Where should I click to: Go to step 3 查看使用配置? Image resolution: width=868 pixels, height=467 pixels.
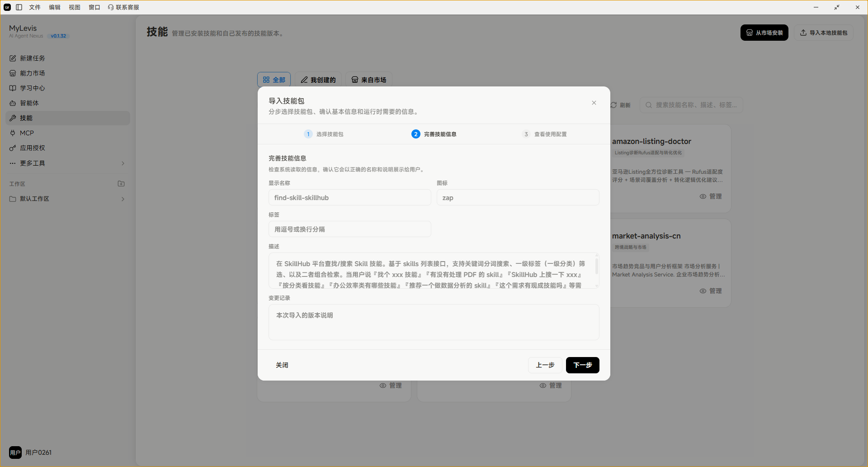coord(544,134)
